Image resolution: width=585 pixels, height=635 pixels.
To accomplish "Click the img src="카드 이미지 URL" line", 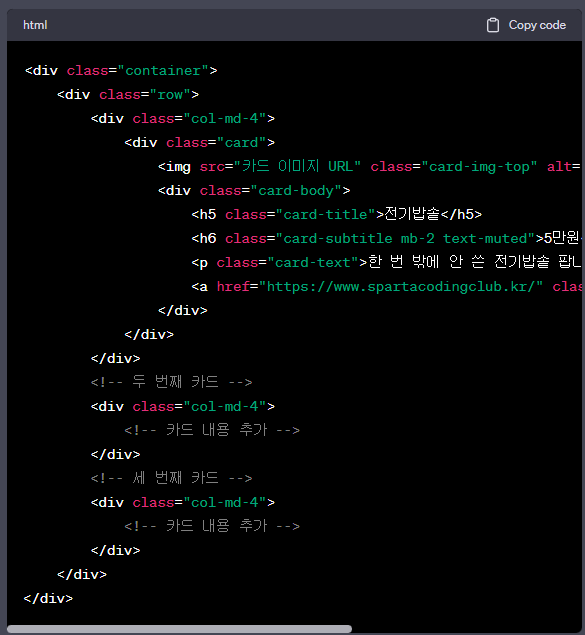I will coord(370,166).
